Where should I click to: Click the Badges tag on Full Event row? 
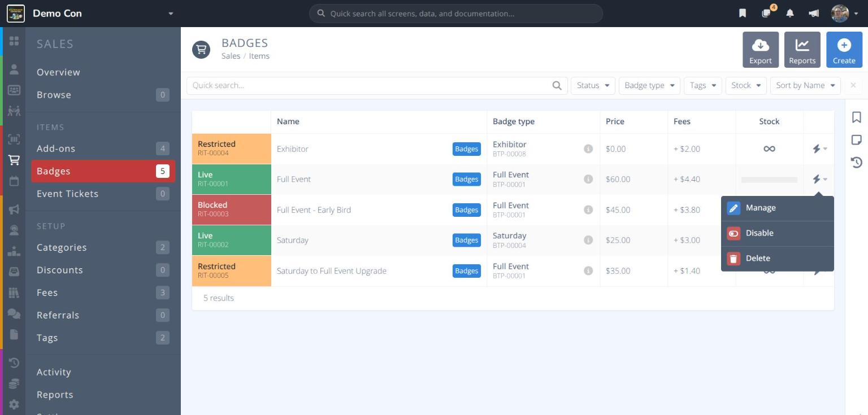point(467,180)
